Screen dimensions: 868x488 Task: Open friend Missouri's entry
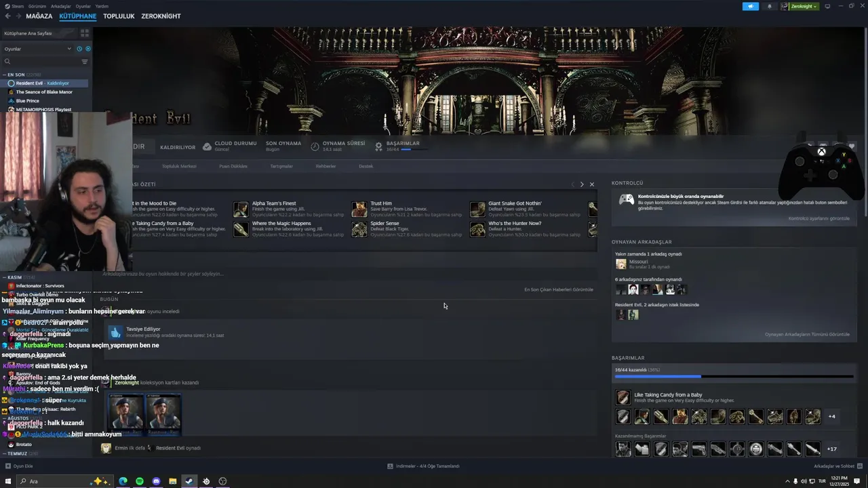[643, 264]
